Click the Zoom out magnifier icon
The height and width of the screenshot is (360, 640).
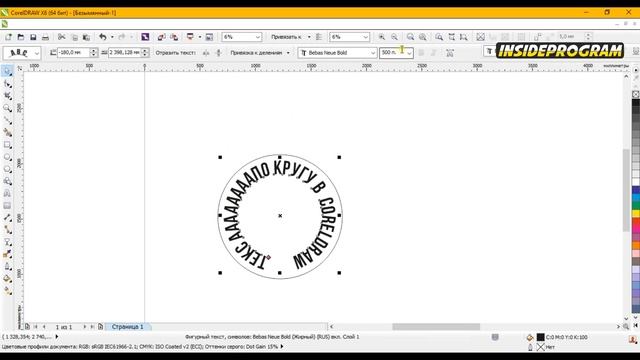394,37
